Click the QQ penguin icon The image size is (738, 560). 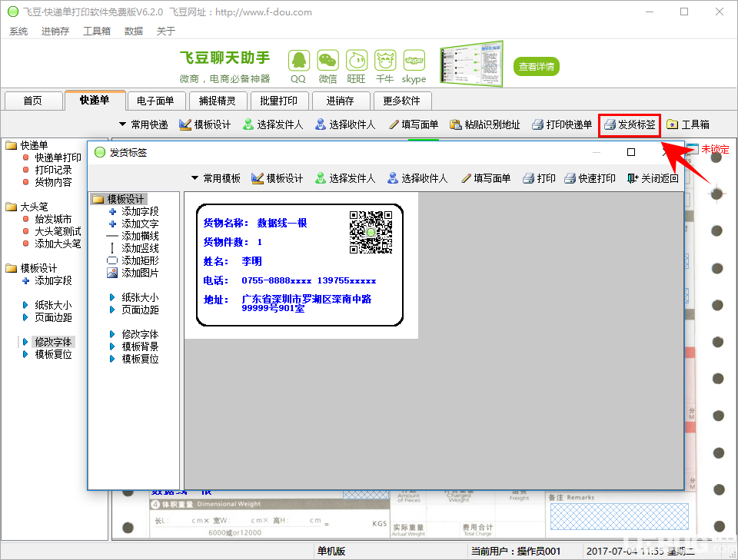(298, 61)
